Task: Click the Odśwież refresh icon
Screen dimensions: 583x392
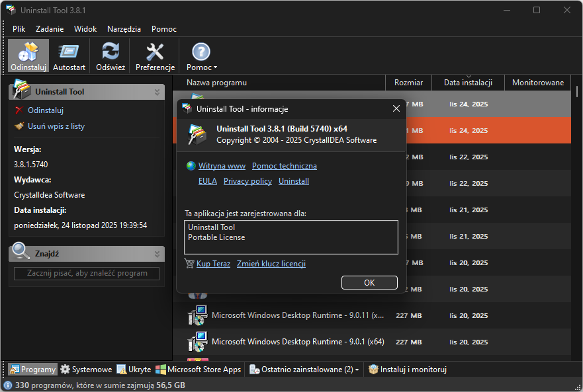Action: point(111,56)
